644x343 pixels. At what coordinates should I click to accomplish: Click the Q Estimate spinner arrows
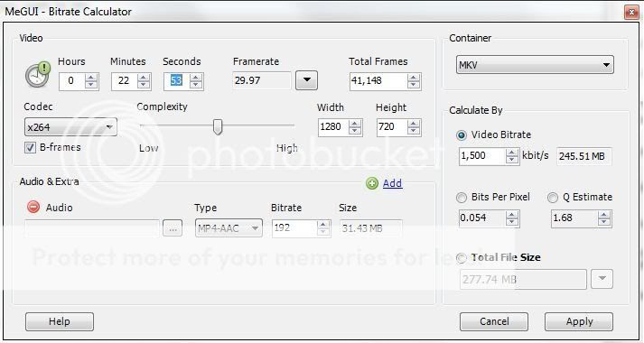[x=603, y=218]
